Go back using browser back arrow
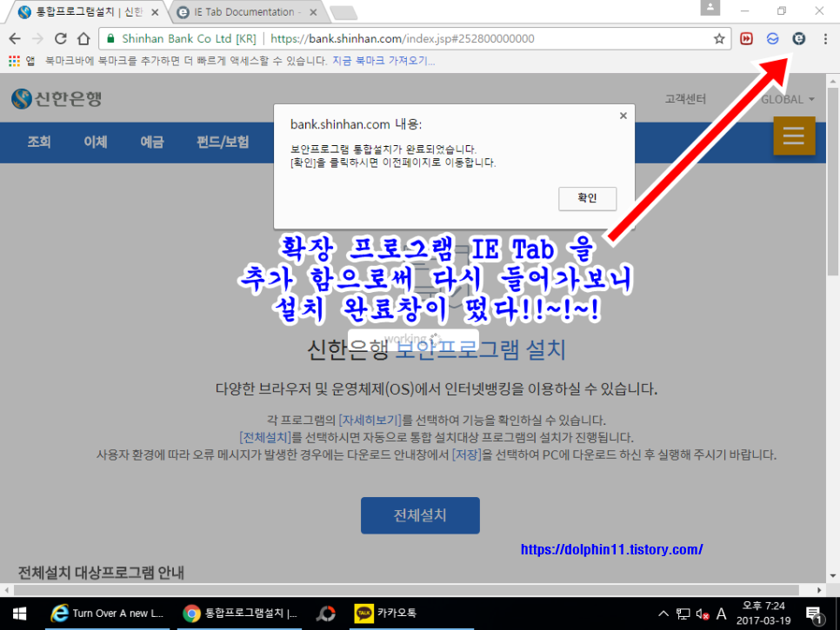The width and height of the screenshot is (840, 630). click(x=15, y=38)
